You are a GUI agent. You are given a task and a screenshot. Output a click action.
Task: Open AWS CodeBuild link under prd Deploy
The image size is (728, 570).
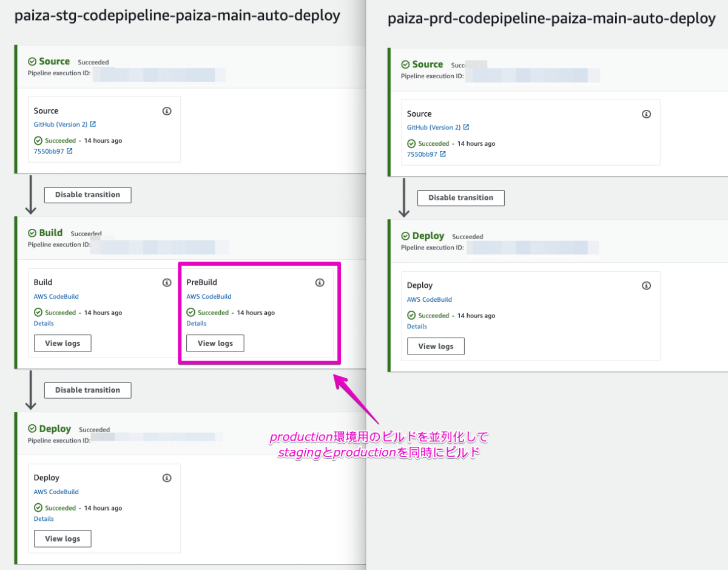(x=429, y=300)
